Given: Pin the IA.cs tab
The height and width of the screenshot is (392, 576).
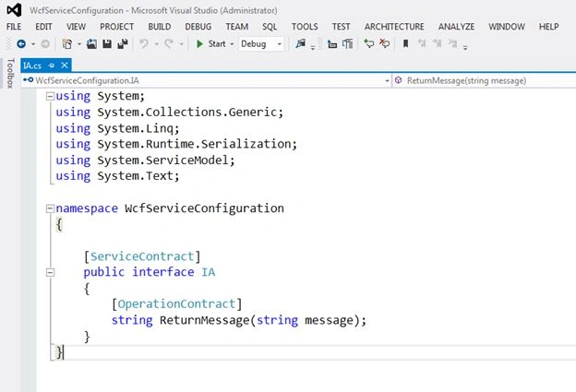Looking at the screenshot, I should click(x=52, y=65).
